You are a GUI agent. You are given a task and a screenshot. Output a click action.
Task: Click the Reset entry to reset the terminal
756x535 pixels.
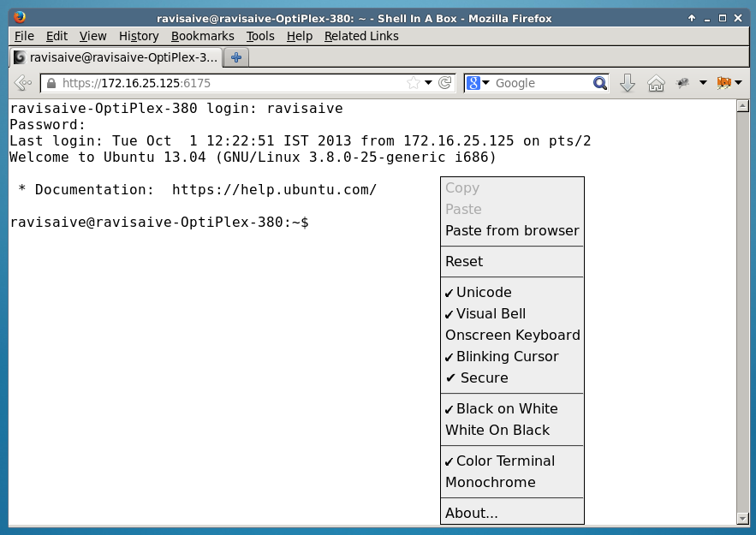[462, 260]
